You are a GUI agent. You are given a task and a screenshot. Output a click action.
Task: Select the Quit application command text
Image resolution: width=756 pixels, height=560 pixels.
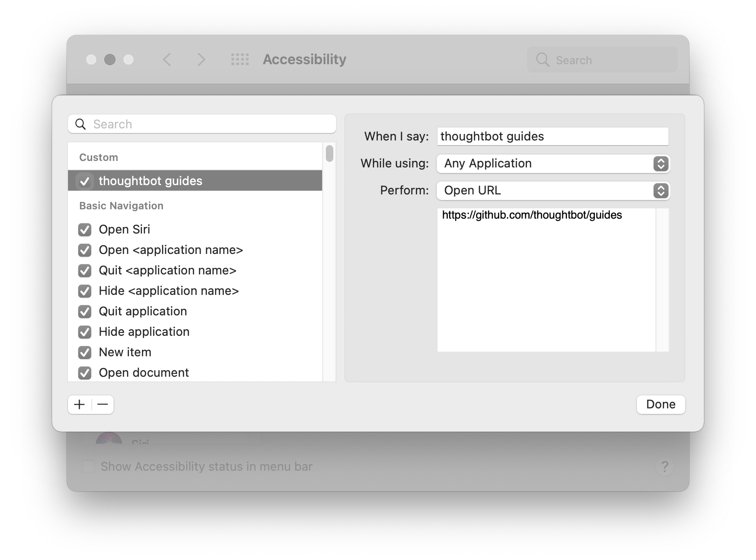tap(143, 311)
